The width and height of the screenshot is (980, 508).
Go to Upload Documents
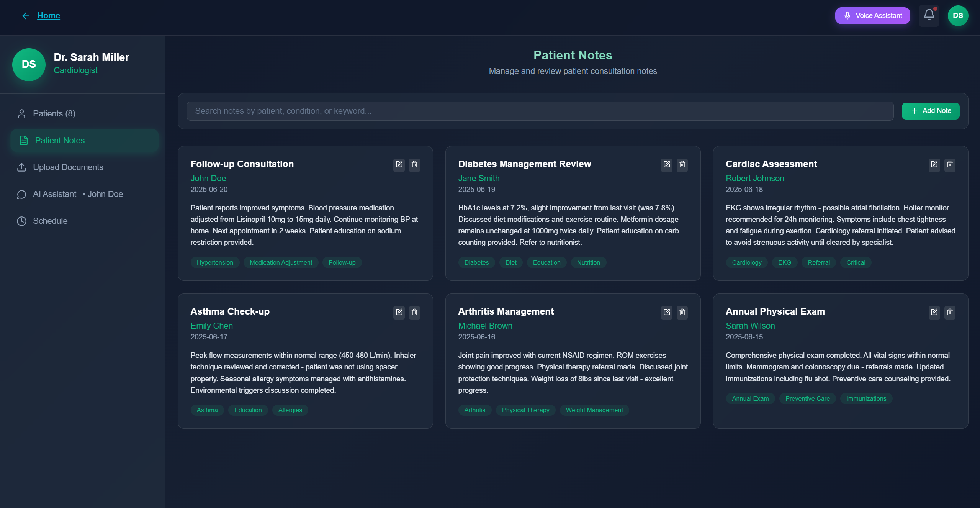coord(68,167)
